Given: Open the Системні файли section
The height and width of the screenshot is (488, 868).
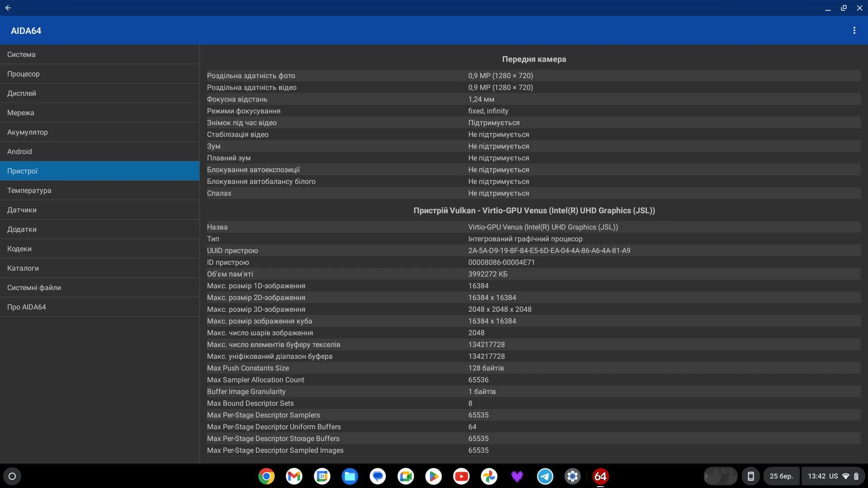Looking at the screenshot, I should [99, 287].
